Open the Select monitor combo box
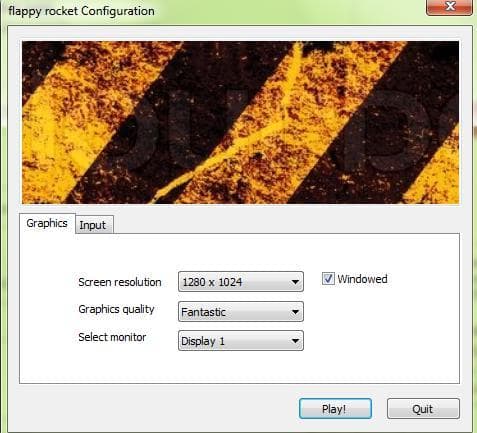This screenshot has height=433, width=477. click(x=241, y=341)
